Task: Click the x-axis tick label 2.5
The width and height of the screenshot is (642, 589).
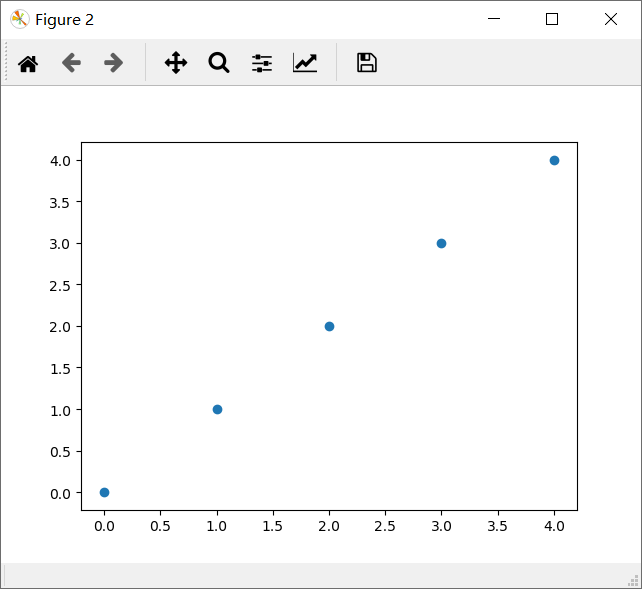Action: click(385, 526)
